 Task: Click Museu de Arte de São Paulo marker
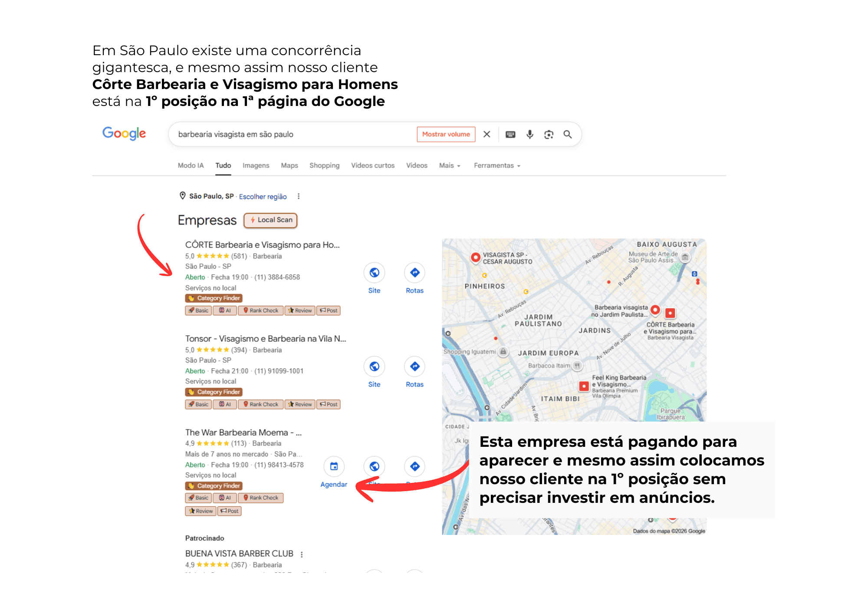click(x=685, y=257)
